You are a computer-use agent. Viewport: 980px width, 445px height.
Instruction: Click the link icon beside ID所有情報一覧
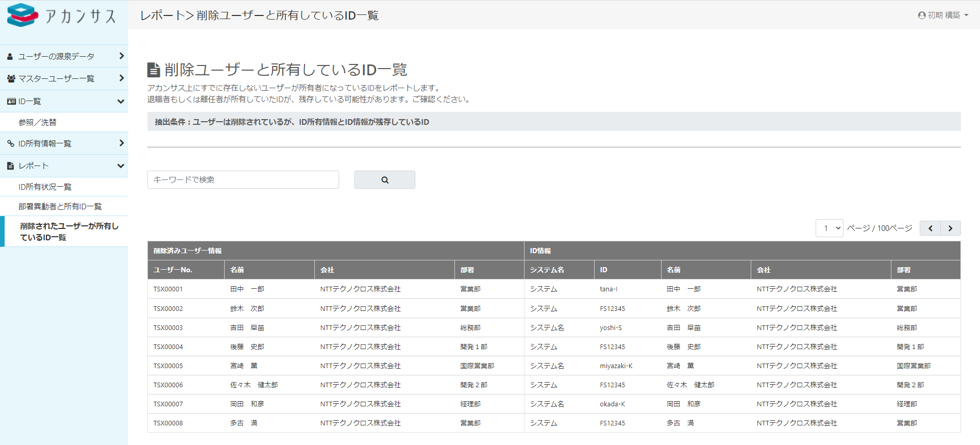pos(11,143)
